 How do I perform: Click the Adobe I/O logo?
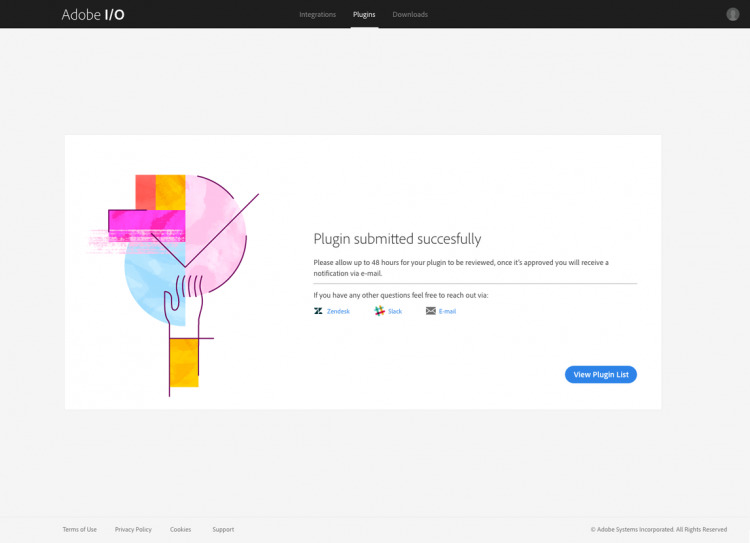93,14
